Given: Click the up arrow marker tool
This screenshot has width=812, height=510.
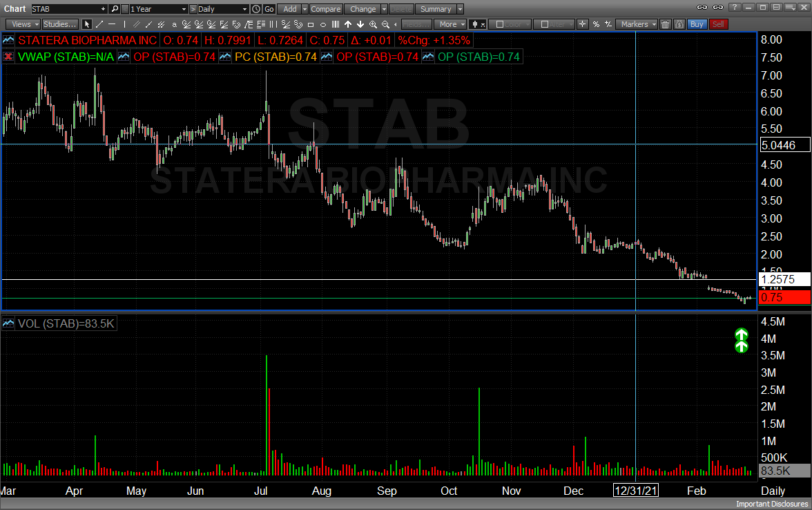Looking at the screenshot, I should (x=348, y=24).
